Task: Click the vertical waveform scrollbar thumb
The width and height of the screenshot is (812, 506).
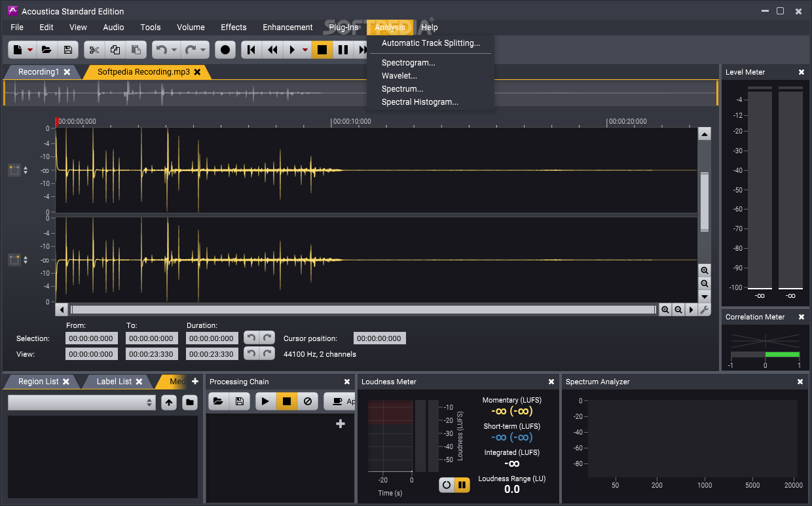Action: click(x=705, y=202)
